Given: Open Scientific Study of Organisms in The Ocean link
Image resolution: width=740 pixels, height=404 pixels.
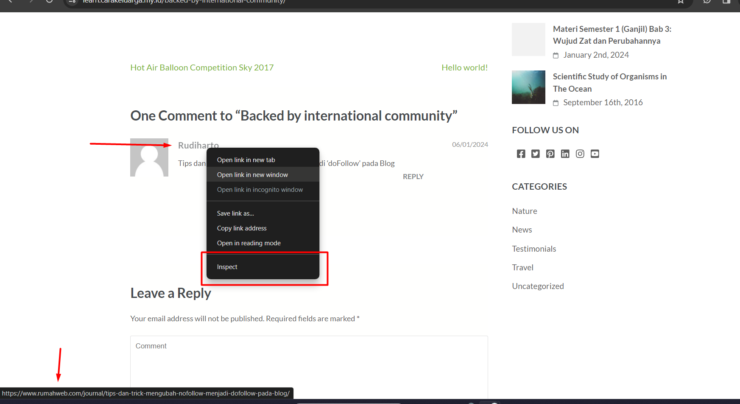Looking at the screenshot, I should 610,83.
